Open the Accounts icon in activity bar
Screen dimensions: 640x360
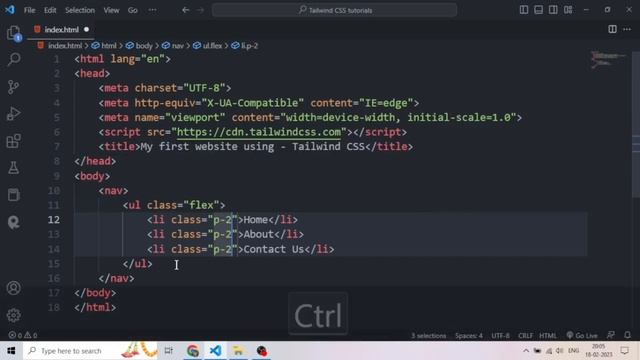pos(13,288)
